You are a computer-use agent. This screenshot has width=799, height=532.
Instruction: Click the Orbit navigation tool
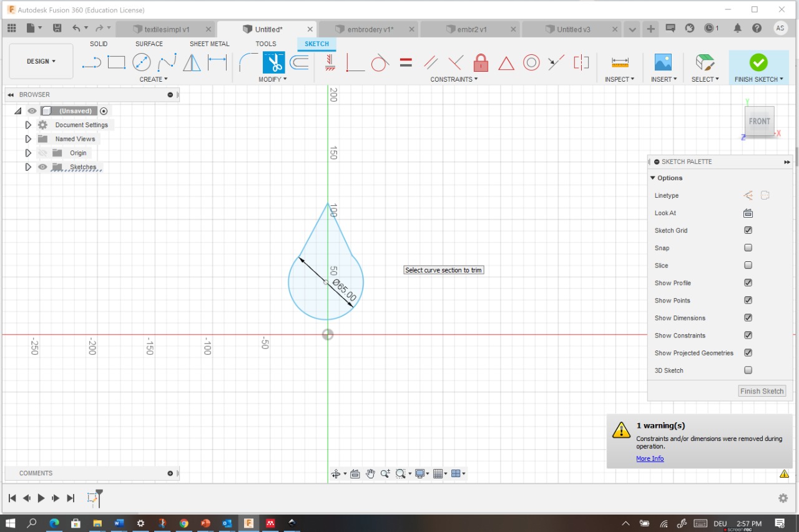(x=336, y=474)
